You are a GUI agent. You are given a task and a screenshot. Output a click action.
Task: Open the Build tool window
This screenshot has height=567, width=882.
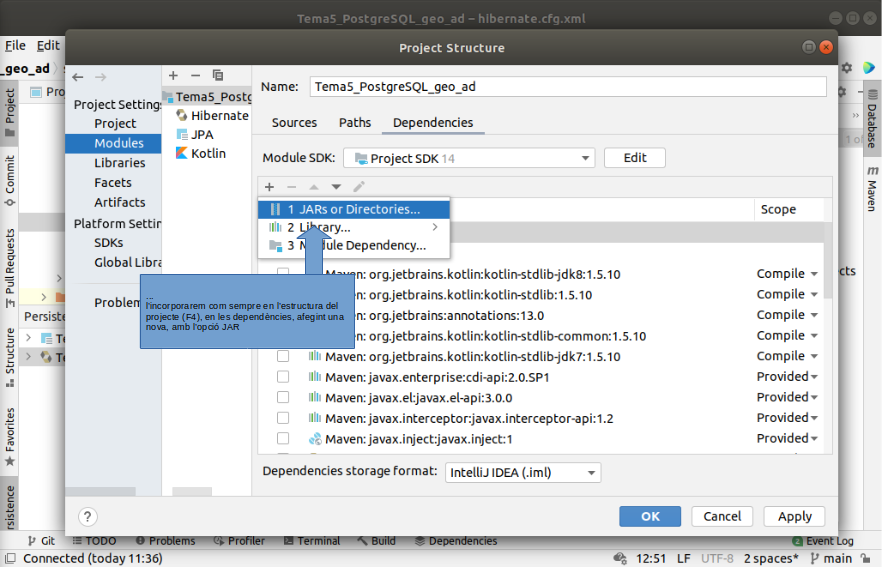[376, 541]
